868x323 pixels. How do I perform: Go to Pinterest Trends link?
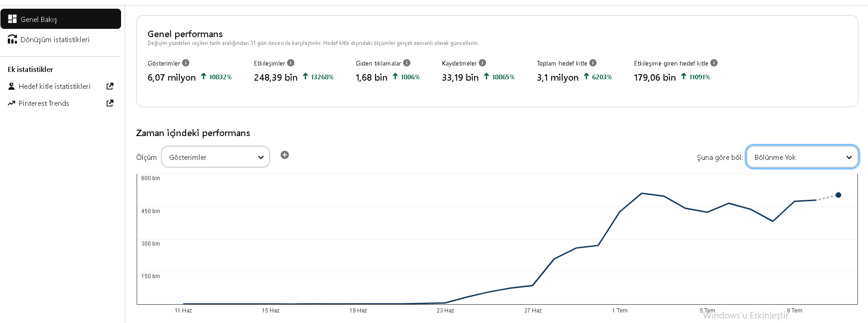[44, 104]
